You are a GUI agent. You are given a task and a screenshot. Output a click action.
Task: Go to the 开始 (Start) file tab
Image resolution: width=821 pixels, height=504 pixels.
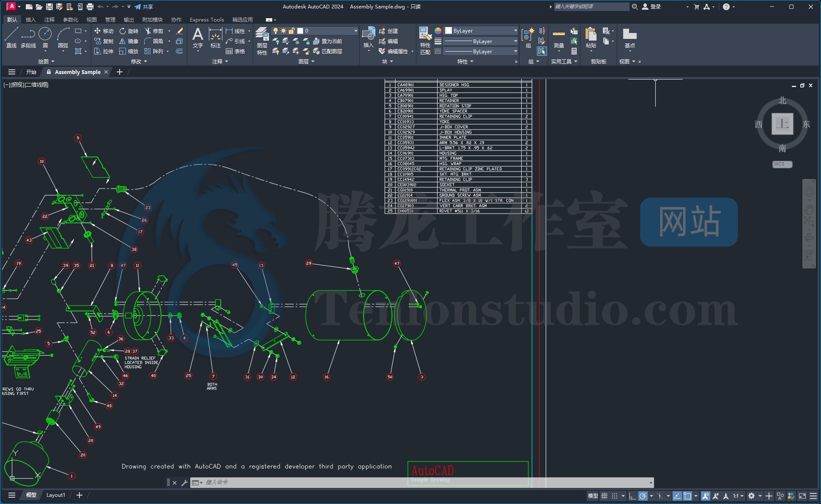[31, 72]
